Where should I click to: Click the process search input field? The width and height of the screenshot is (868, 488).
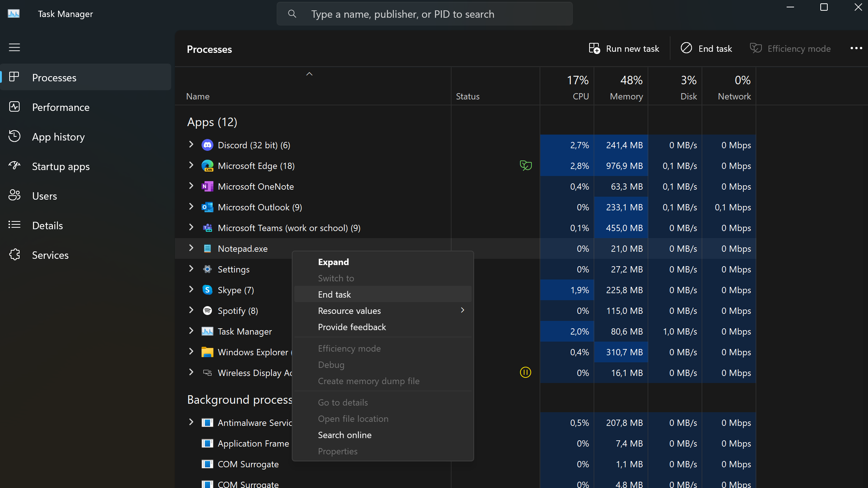(425, 14)
